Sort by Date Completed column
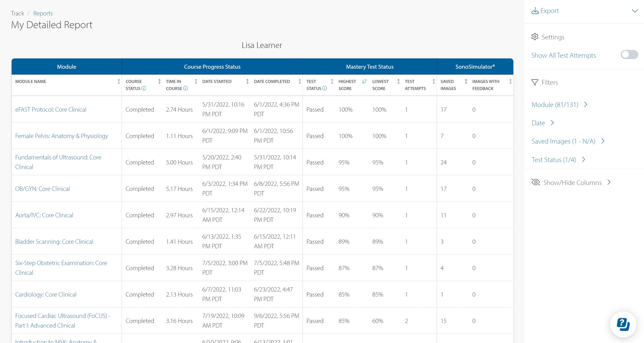644x343 pixels. click(x=300, y=81)
